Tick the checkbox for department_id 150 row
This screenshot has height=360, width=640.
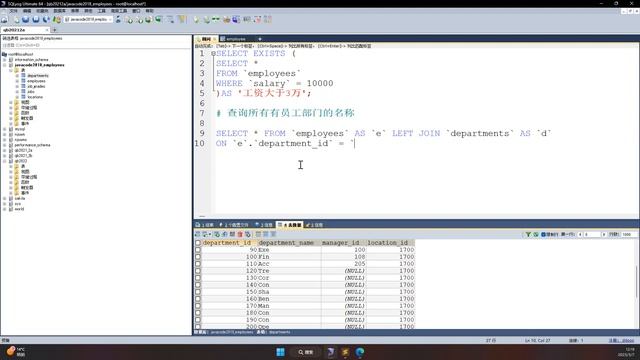pyautogui.click(x=198, y=292)
